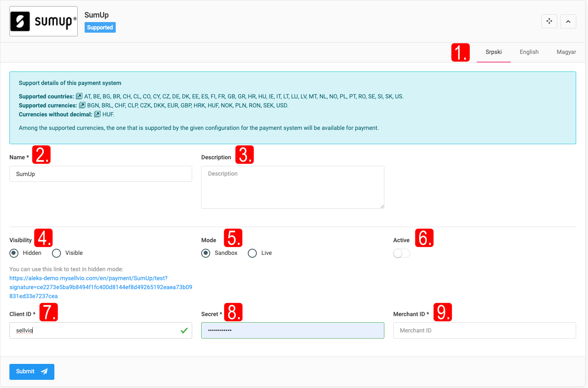Click the SumUp logo image
Screen dimensions: 588x388
(x=43, y=21)
